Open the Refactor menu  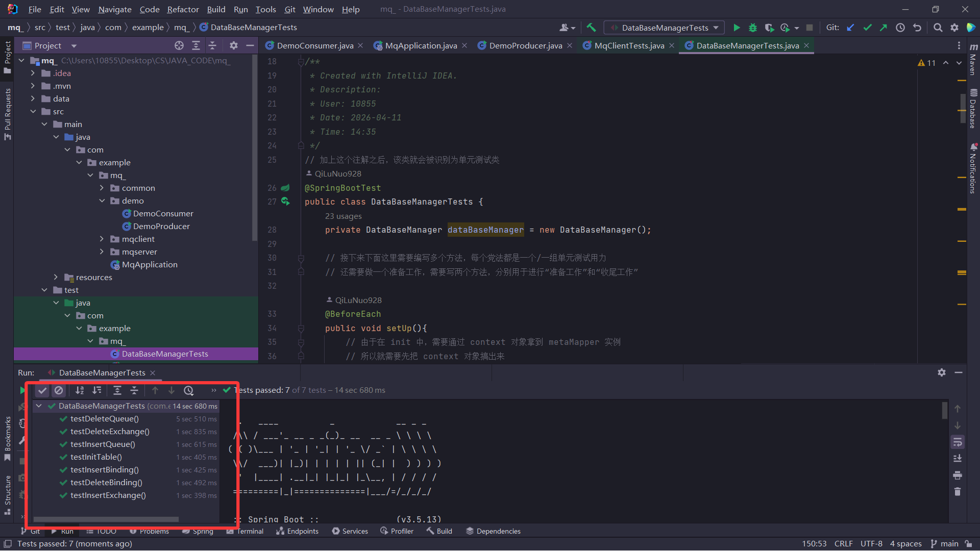point(183,9)
